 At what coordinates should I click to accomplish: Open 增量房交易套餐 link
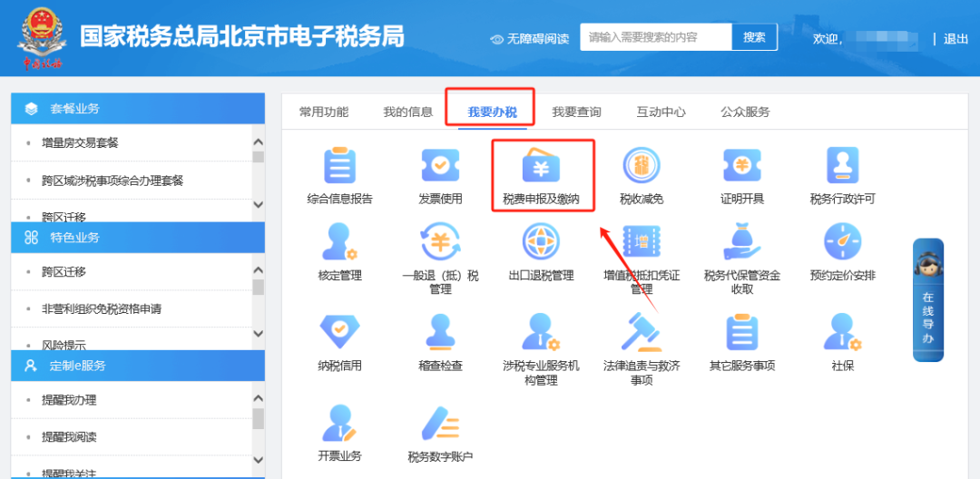80,143
